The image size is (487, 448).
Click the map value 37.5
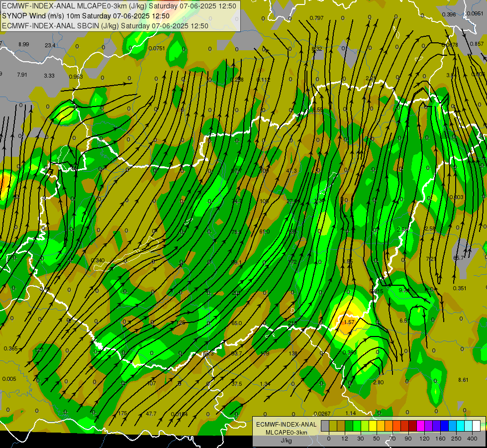tap(236, 384)
